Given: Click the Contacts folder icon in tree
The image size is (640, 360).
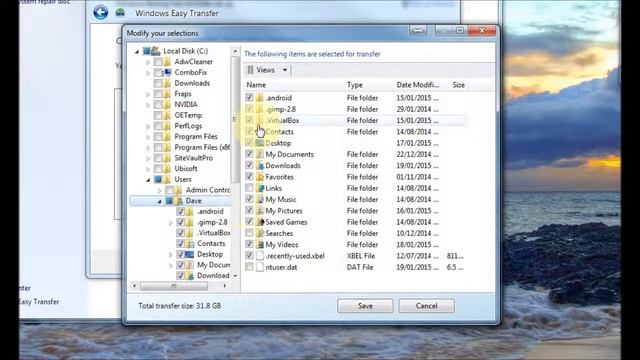Looking at the screenshot, I should (x=190, y=244).
